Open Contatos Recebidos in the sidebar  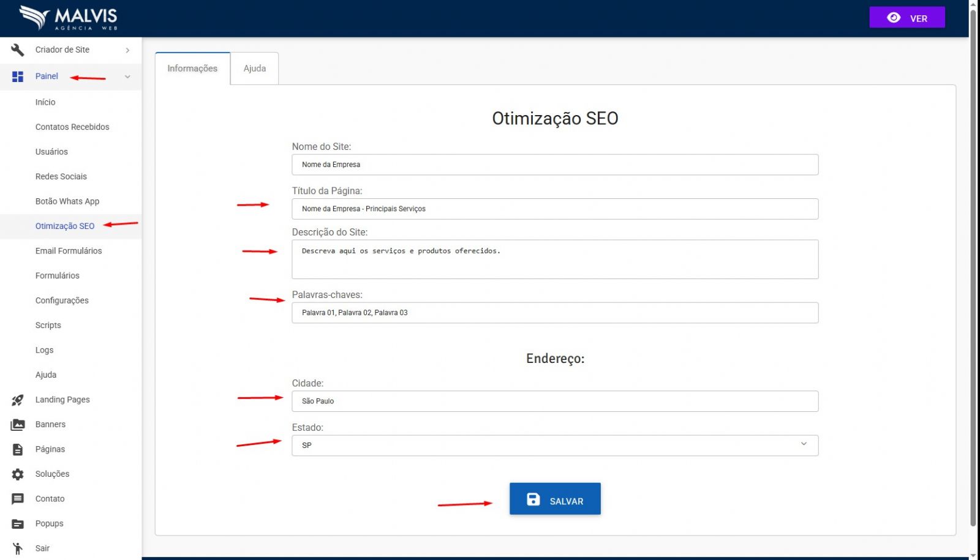(72, 127)
